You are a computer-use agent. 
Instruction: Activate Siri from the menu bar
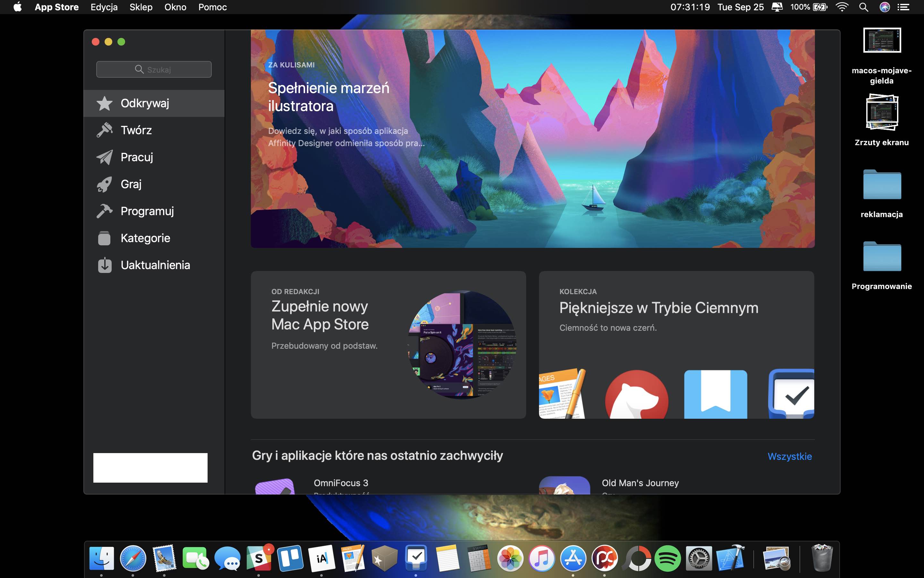pos(885,7)
